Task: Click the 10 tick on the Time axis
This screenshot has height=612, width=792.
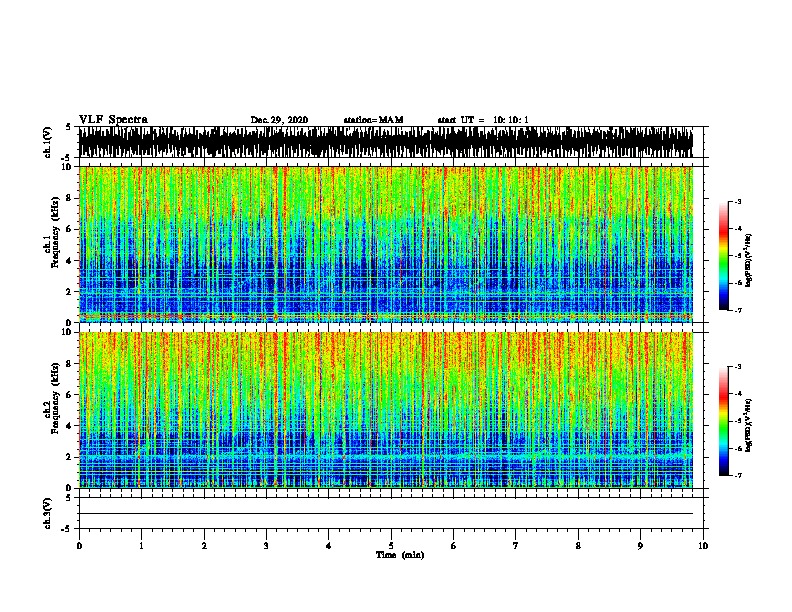Action: point(703,546)
